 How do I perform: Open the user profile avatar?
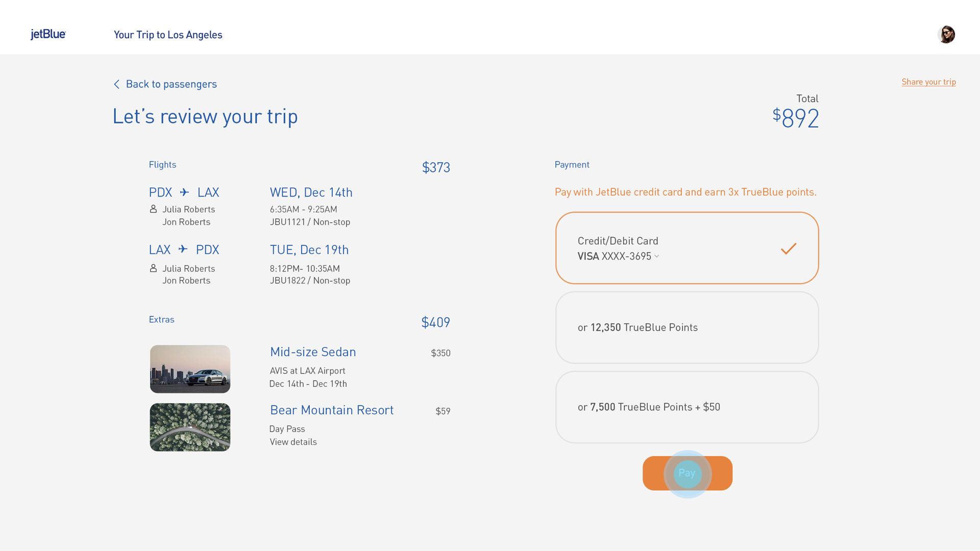click(946, 34)
